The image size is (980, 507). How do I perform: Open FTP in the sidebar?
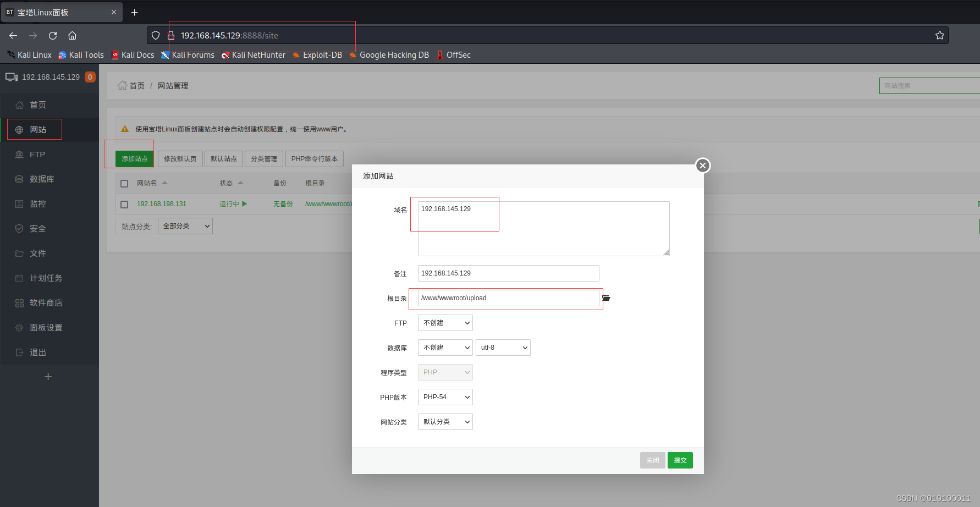click(x=49, y=155)
